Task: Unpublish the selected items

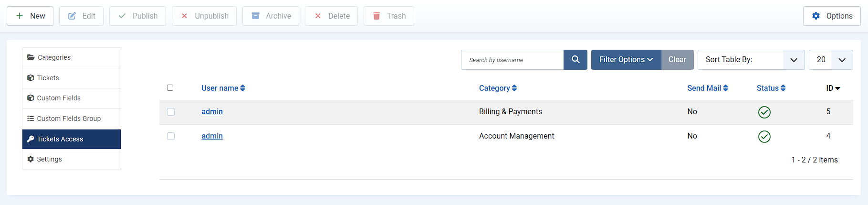Action: 204,16
